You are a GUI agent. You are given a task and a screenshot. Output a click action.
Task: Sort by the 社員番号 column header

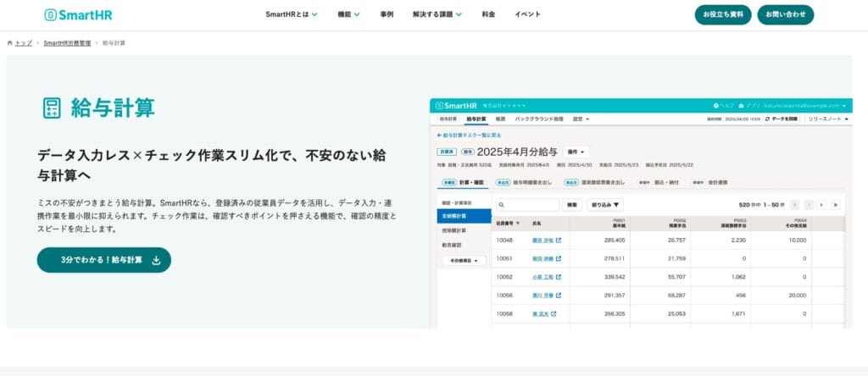click(x=509, y=224)
